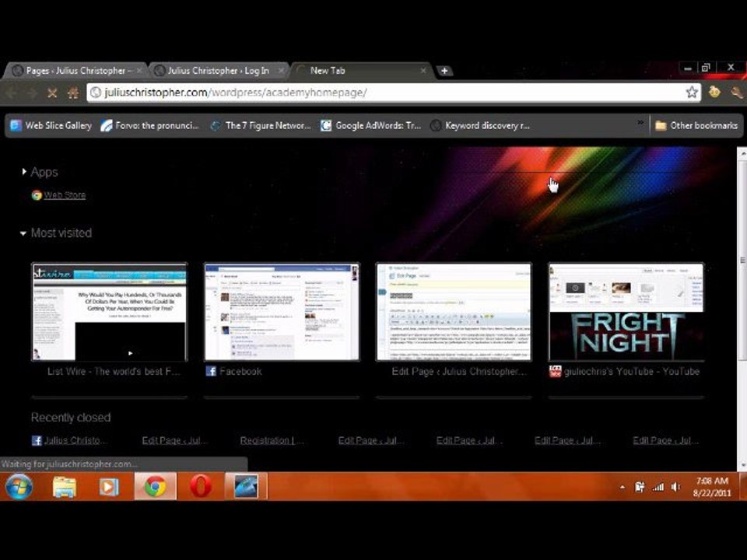Viewport: 747px width, 560px height.
Task: Open the Opera browser from taskbar
Action: click(x=201, y=487)
